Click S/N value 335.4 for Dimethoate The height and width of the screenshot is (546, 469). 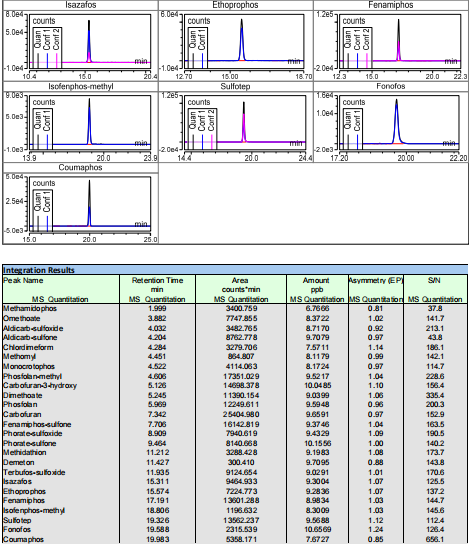pyautogui.click(x=435, y=395)
